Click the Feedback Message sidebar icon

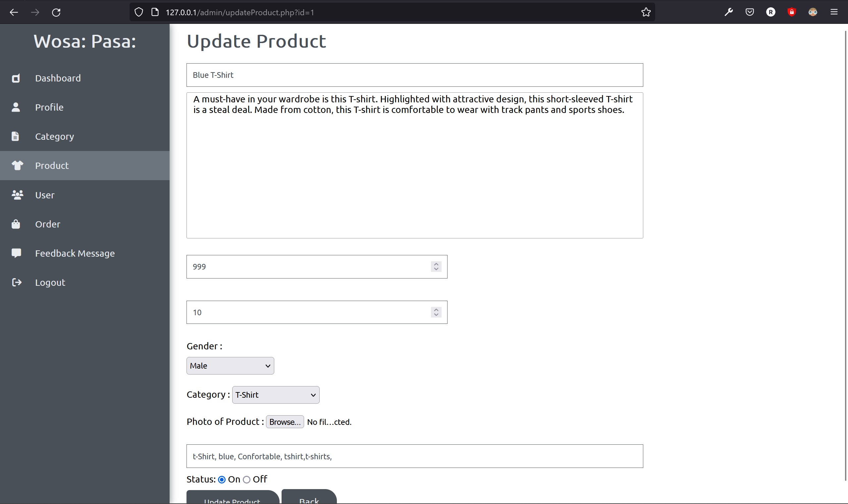pyautogui.click(x=16, y=253)
